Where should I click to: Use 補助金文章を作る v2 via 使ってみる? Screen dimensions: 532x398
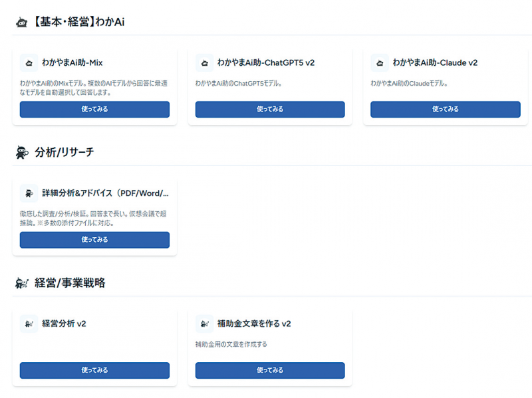point(270,370)
